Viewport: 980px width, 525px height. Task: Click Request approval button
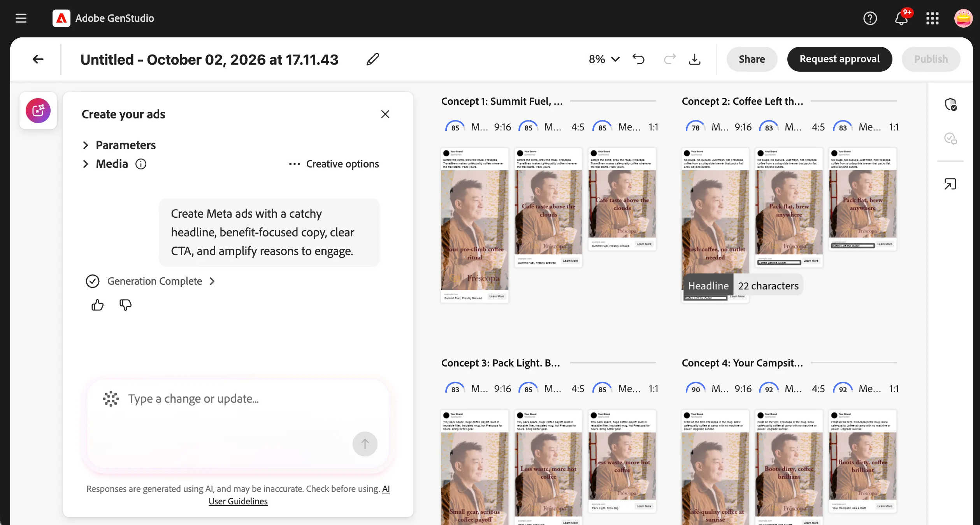tap(839, 59)
